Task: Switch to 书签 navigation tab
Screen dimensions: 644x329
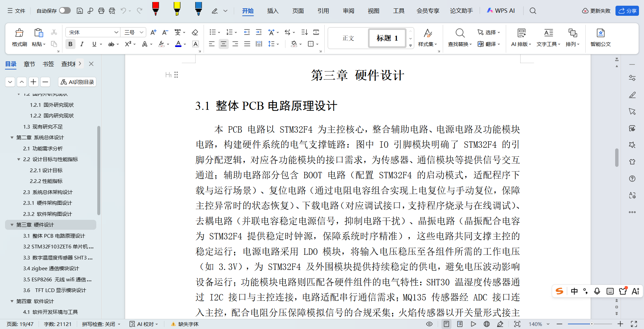Action: (48, 64)
